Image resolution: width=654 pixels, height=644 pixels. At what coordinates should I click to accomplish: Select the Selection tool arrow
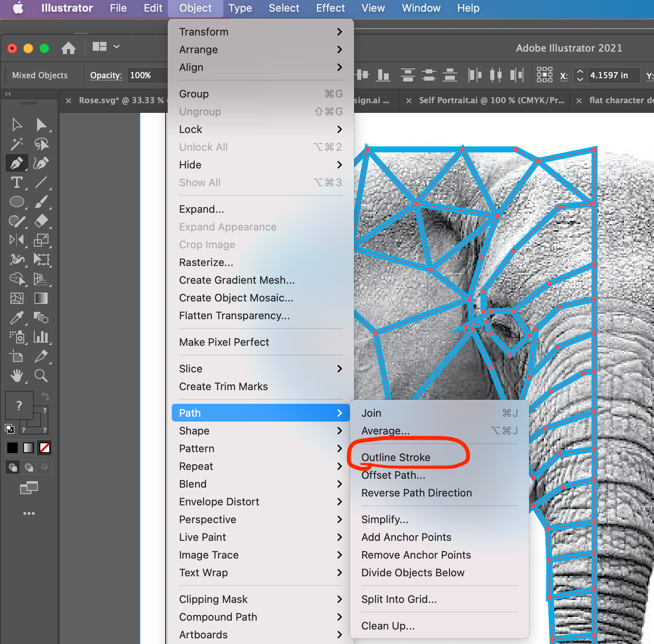point(17,125)
